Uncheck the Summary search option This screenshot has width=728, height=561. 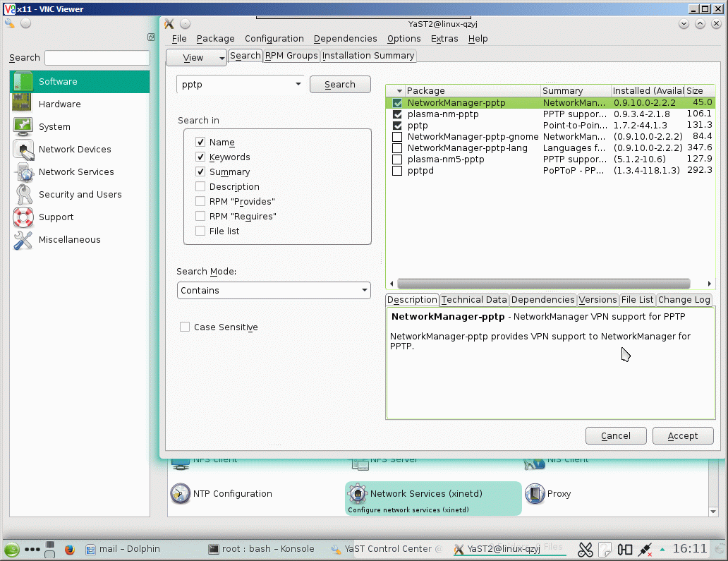pos(200,172)
